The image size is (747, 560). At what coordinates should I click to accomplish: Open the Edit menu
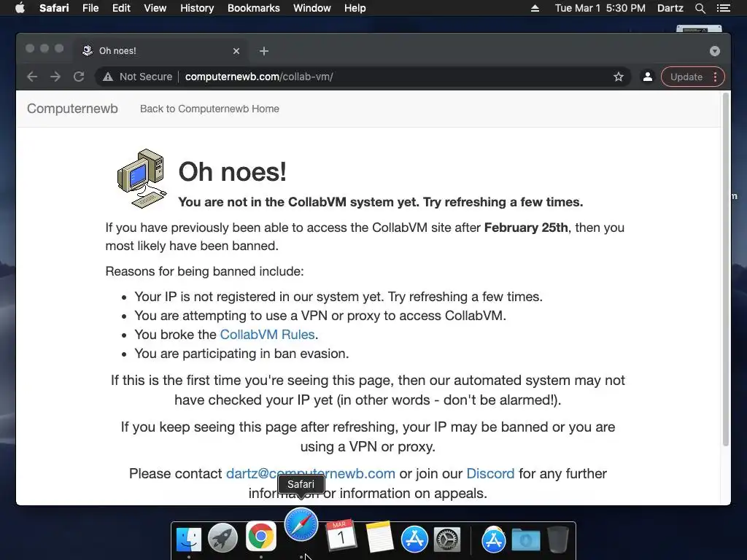[x=121, y=8]
